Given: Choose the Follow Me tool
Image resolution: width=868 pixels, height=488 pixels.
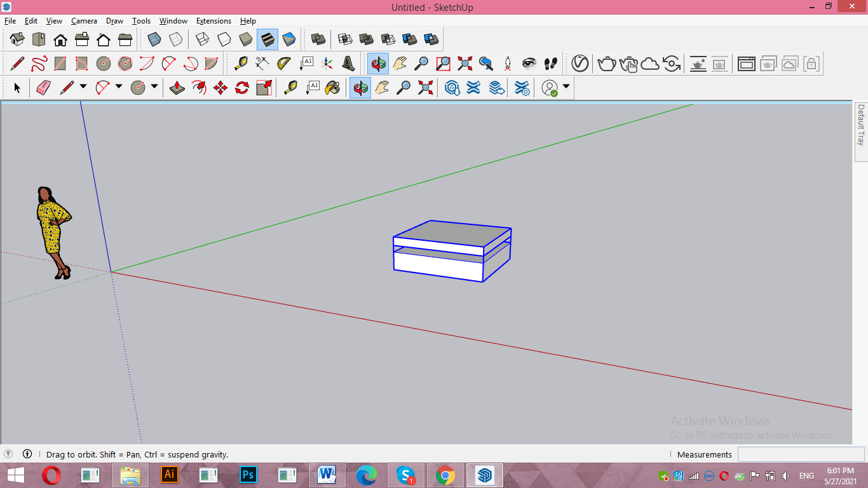Looking at the screenshot, I should click(x=199, y=88).
